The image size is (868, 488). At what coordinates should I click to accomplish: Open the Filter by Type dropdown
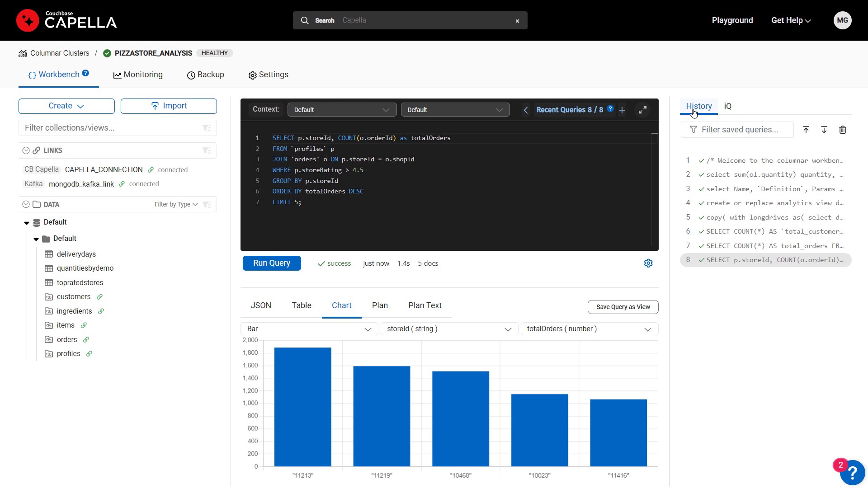(176, 204)
